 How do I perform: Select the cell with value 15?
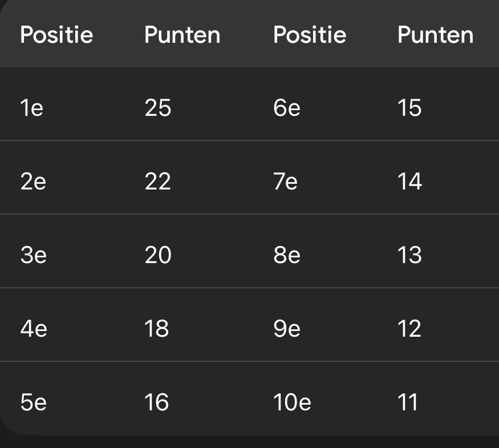pos(409,108)
